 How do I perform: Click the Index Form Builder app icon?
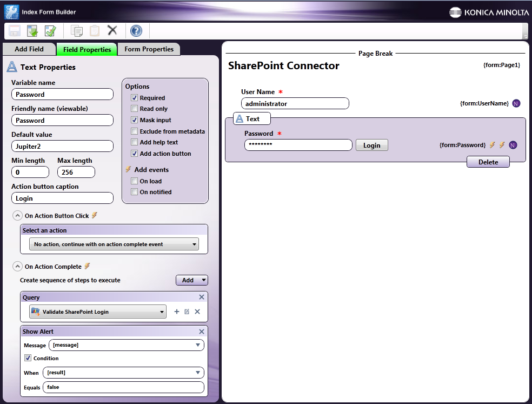11,12
